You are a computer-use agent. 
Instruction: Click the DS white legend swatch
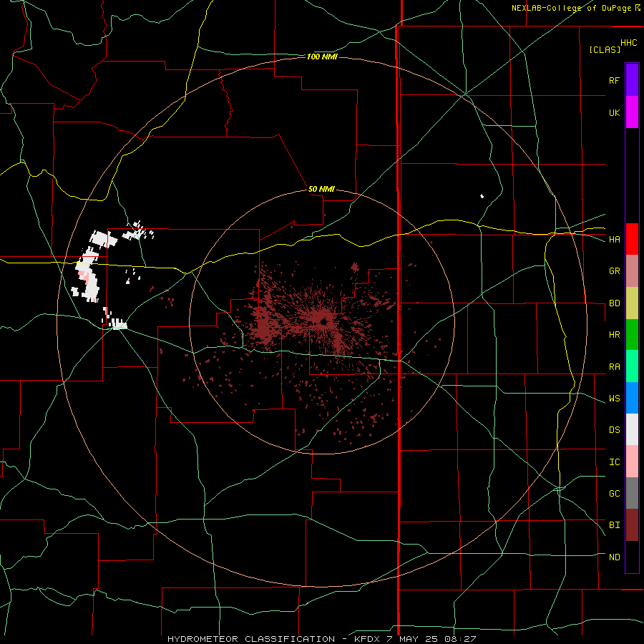click(632, 429)
